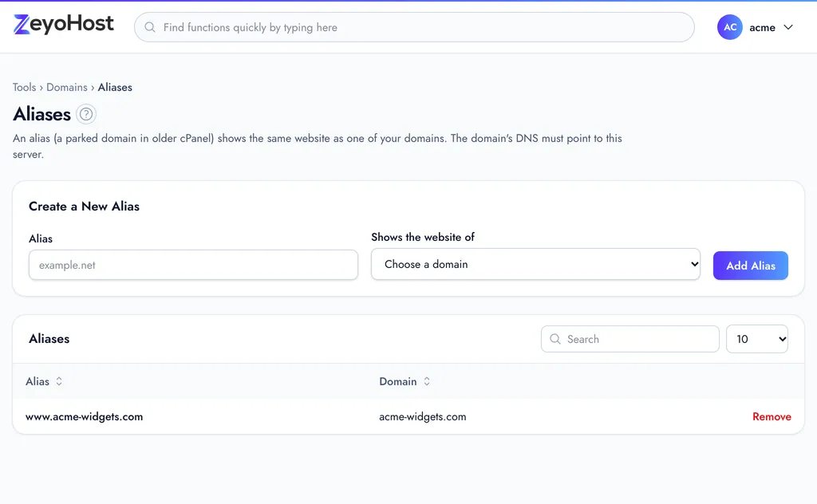Go to Domains in the breadcrumb
Screen dimensions: 817x504
point(67,87)
